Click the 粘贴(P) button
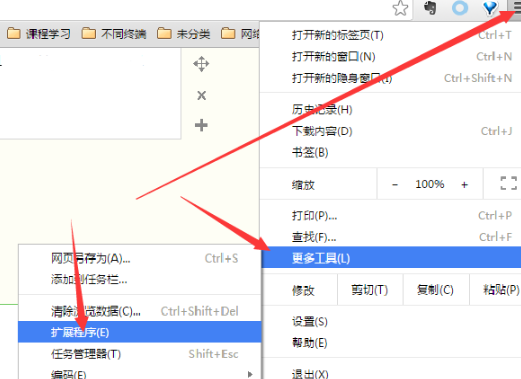Image resolution: width=521 pixels, height=379 pixels. [495, 290]
